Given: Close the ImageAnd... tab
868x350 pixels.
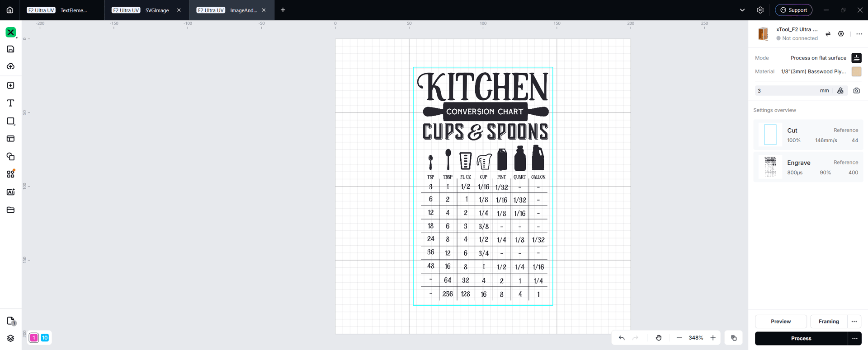Looking at the screenshot, I should tap(264, 10).
